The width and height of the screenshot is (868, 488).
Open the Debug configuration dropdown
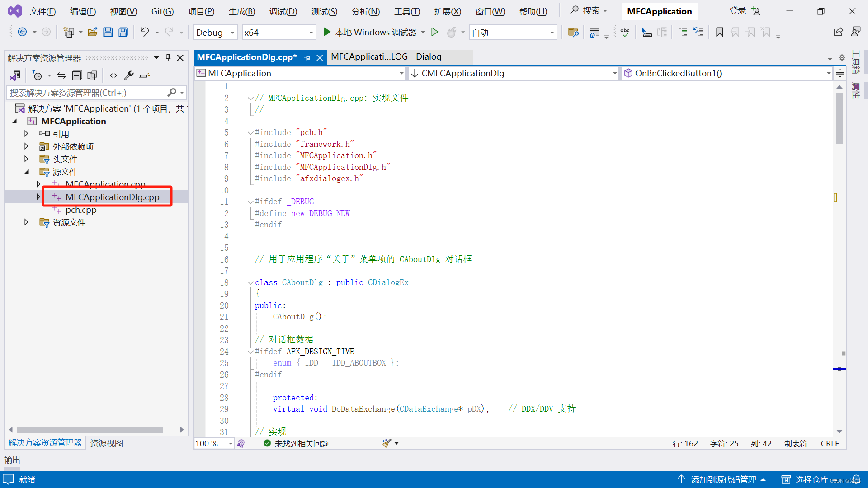tap(216, 33)
